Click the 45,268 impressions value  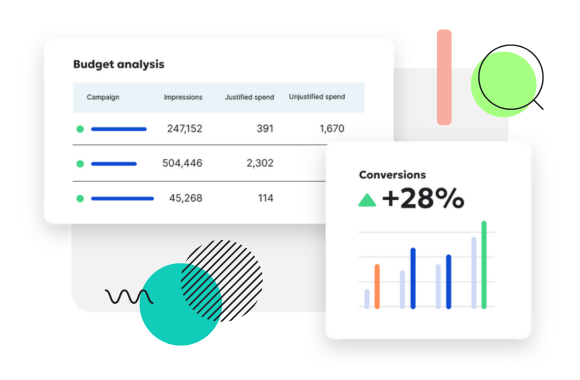[x=186, y=198]
